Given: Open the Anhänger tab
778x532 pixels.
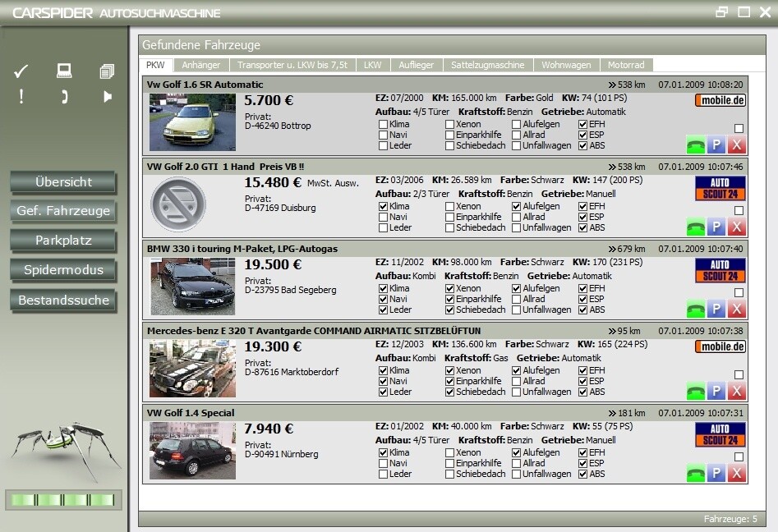Looking at the screenshot, I should pos(201,65).
